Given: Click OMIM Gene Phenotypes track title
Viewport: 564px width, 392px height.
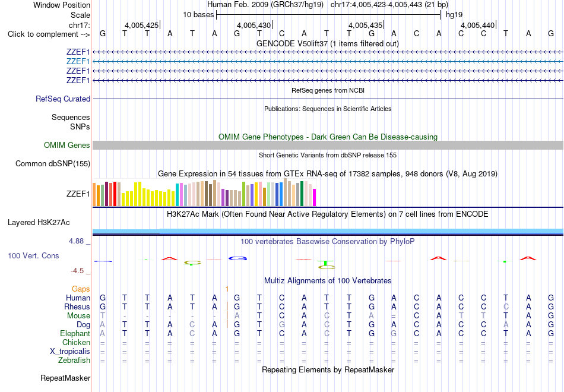Looking at the screenshot, I should coord(328,137).
